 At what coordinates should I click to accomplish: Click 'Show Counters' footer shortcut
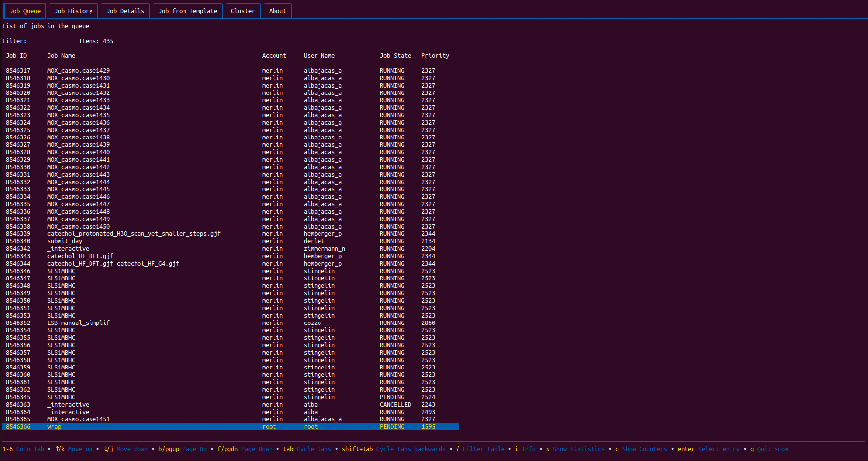point(645,449)
